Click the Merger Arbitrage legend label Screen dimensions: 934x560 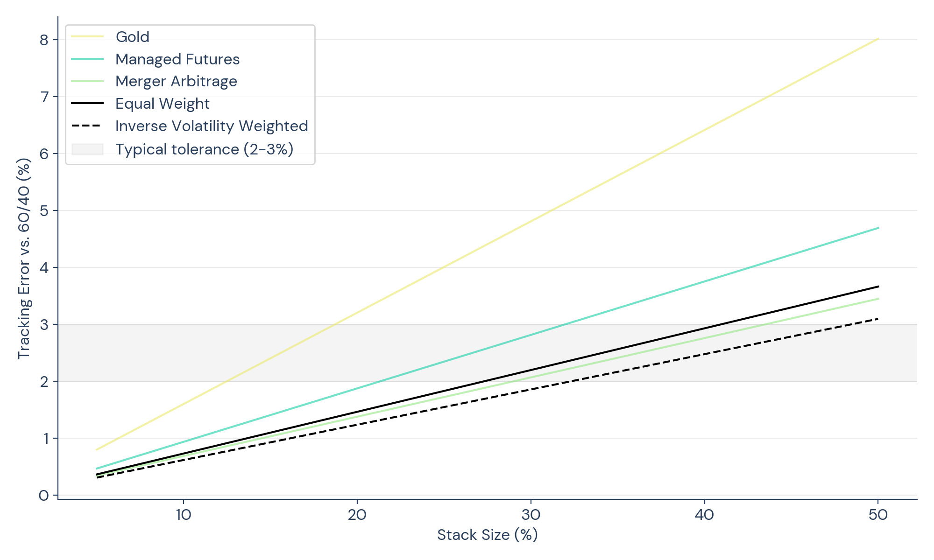[x=176, y=81]
